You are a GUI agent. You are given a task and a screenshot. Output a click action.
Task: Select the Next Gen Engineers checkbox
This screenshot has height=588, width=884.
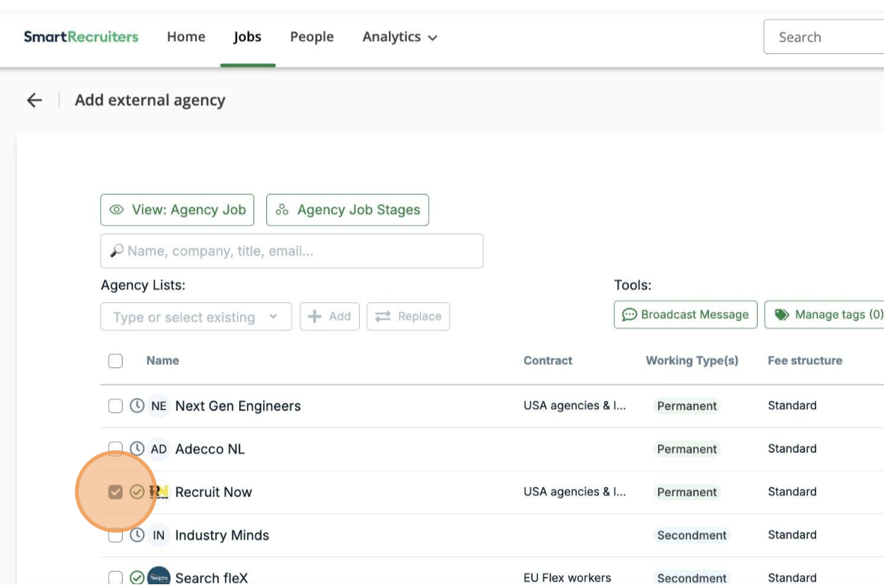pyautogui.click(x=116, y=406)
